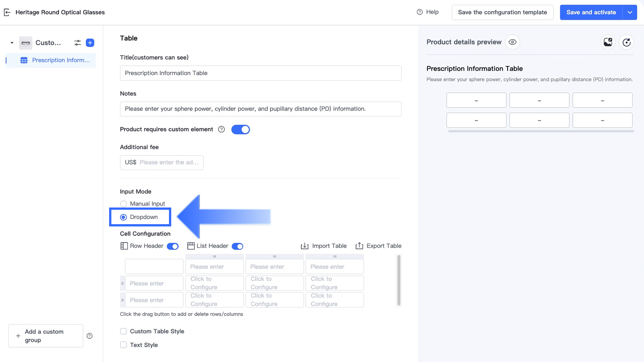Enable the Custom Table Style checkbox
This screenshot has height=362, width=644.
[x=123, y=331]
